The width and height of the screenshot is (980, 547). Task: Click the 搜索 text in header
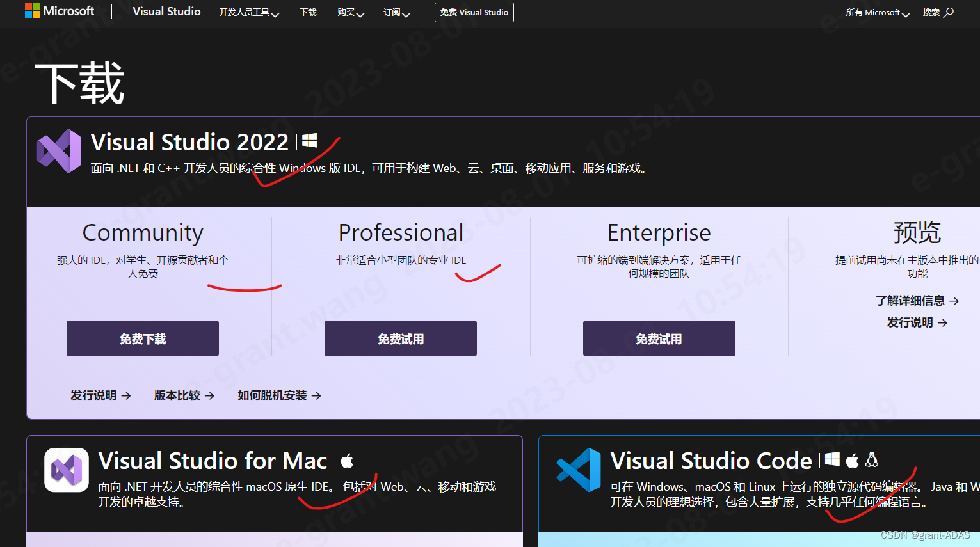[931, 12]
